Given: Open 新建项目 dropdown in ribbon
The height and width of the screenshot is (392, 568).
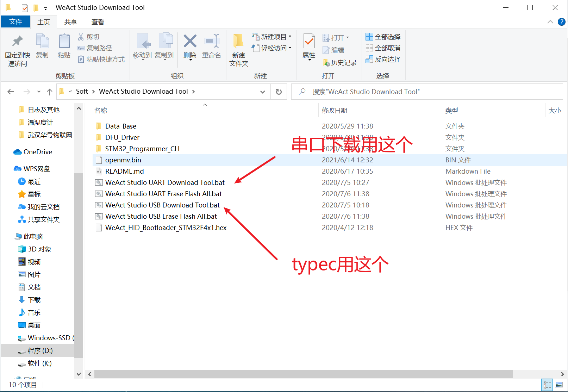Looking at the screenshot, I should (271, 37).
